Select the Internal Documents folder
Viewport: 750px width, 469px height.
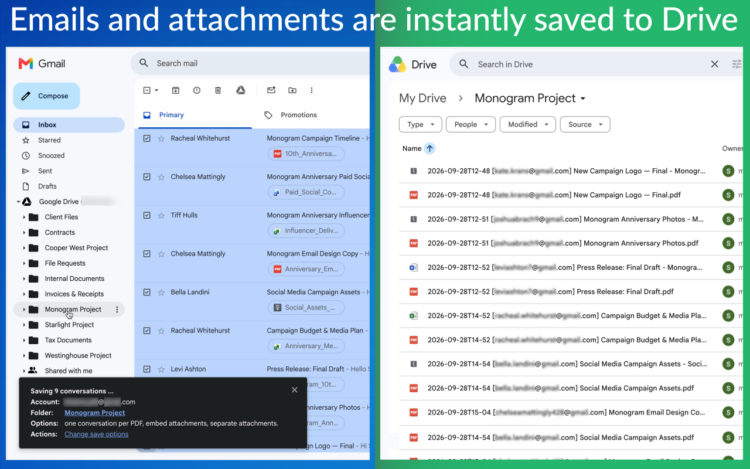(x=74, y=278)
